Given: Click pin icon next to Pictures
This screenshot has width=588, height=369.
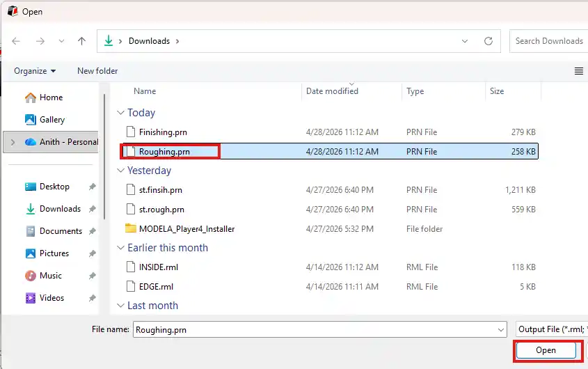Looking at the screenshot, I should (x=93, y=253).
